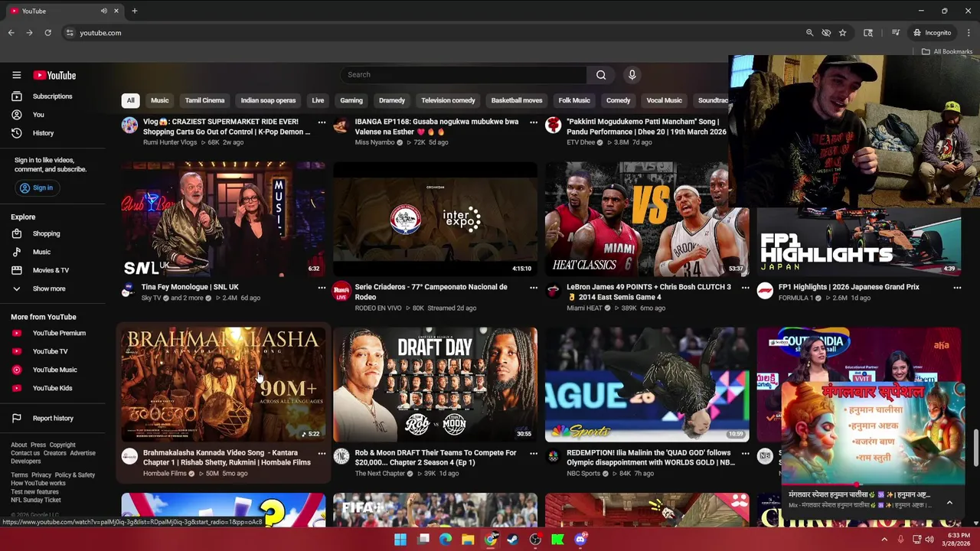Select the Vocal Music filter chip

pyautogui.click(x=664, y=100)
